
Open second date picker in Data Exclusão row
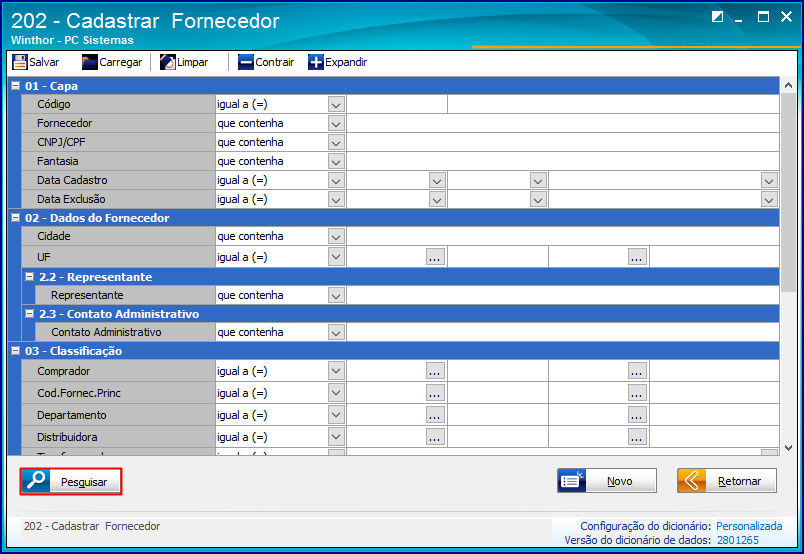538,200
